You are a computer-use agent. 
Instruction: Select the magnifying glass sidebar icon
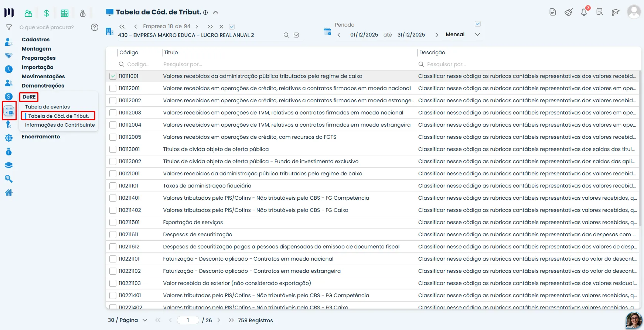tap(9, 179)
